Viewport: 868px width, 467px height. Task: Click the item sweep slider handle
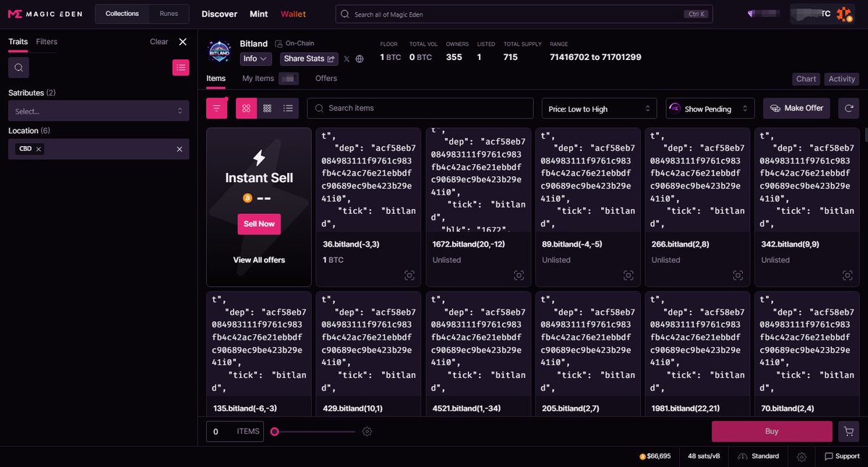tap(274, 432)
